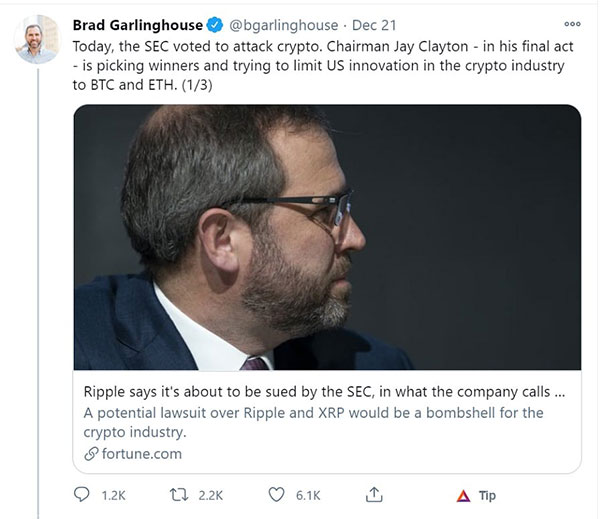Image resolution: width=603 pixels, height=519 pixels.
Task: Open Brad Garlinghouse's profile avatar
Action: point(37,39)
